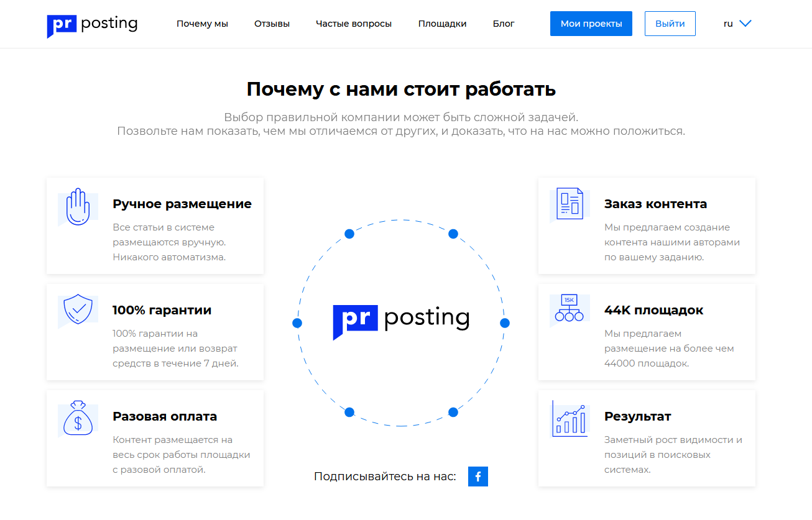Click the Подписывайтесь на нас text
The width and height of the screenshot is (812, 520).
click(x=385, y=477)
